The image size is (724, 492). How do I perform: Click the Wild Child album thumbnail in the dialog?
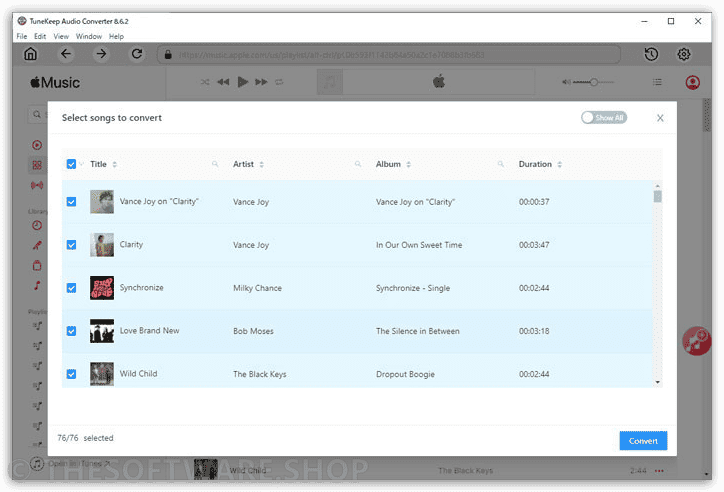pyautogui.click(x=102, y=374)
